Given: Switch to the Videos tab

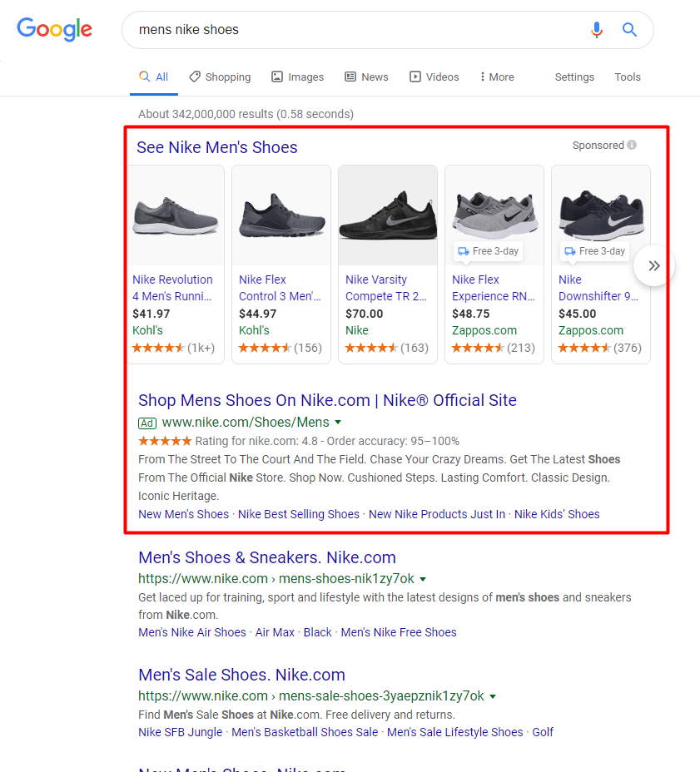Looking at the screenshot, I should click(434, 77).
